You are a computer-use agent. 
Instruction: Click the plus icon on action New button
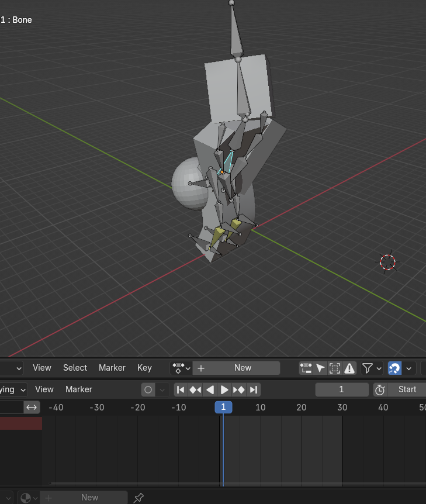[x=201, y=368]
